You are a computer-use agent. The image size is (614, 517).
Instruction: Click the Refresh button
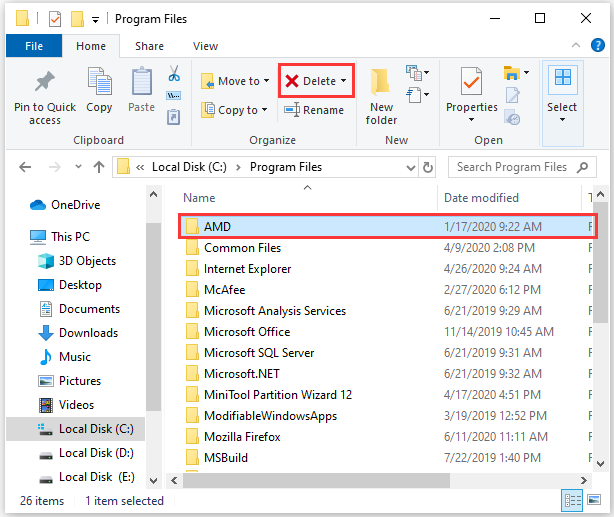pos(428,168)
